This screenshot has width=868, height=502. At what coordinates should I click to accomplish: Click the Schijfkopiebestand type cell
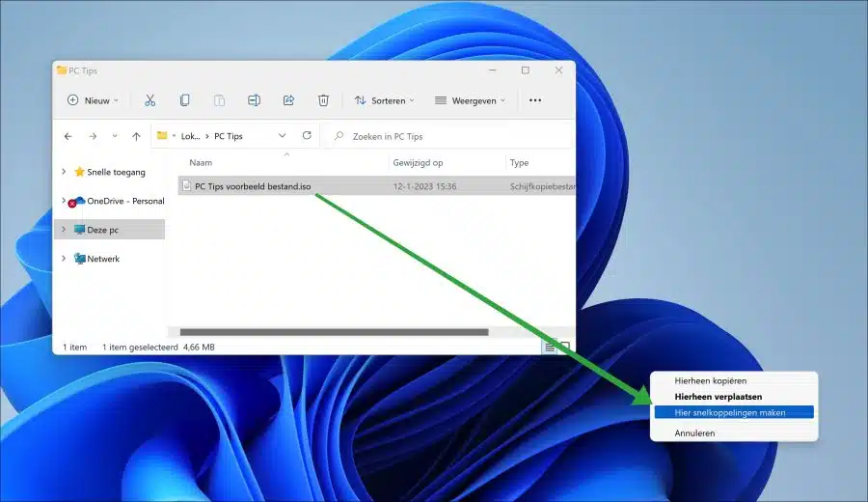click(x=542, y=186)
